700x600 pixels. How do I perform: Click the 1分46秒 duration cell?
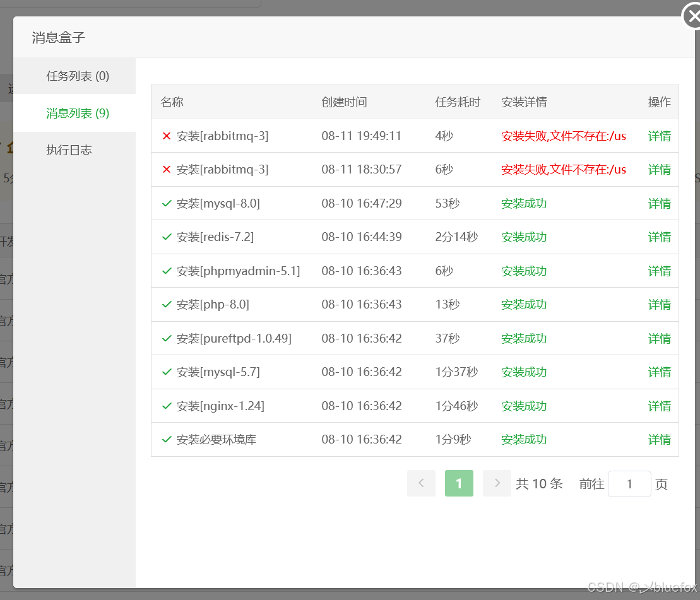pos(457,406)
